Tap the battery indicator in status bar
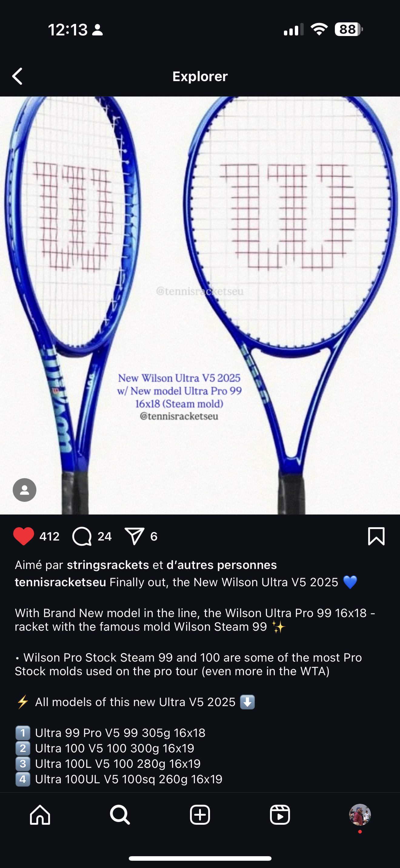The image size is (400, 868). (348, 29)
